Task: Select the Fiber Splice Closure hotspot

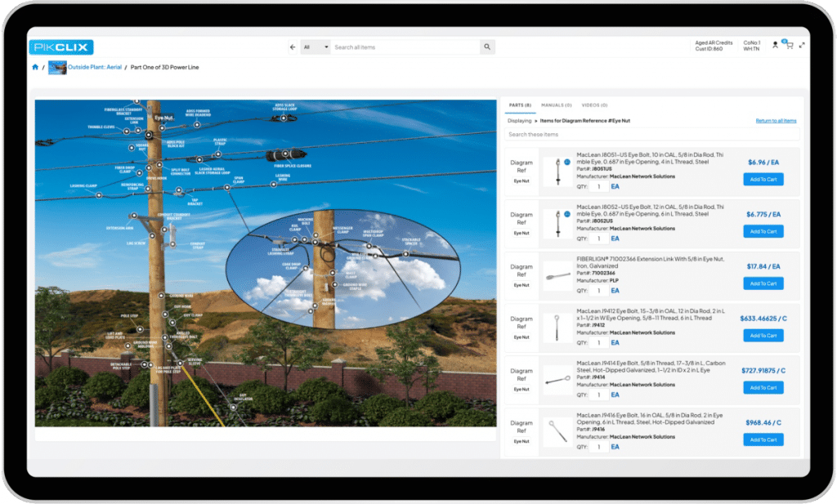Action: pyautogui.click(x=286, y=154)
